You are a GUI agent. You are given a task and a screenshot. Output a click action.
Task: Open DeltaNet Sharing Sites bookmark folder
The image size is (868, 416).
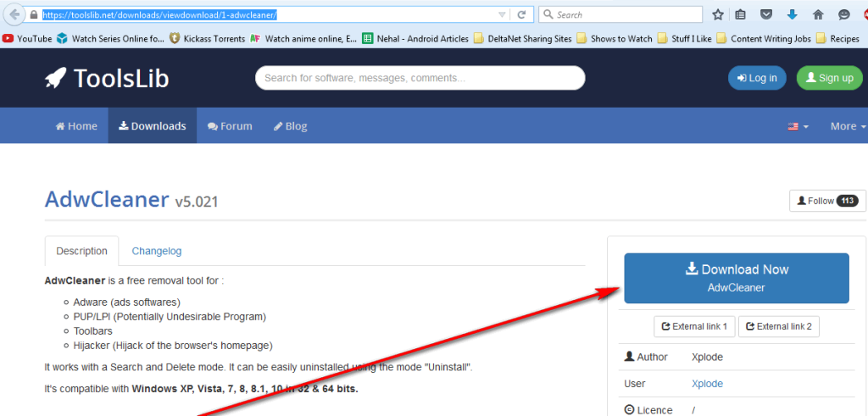tap(522, 39)
